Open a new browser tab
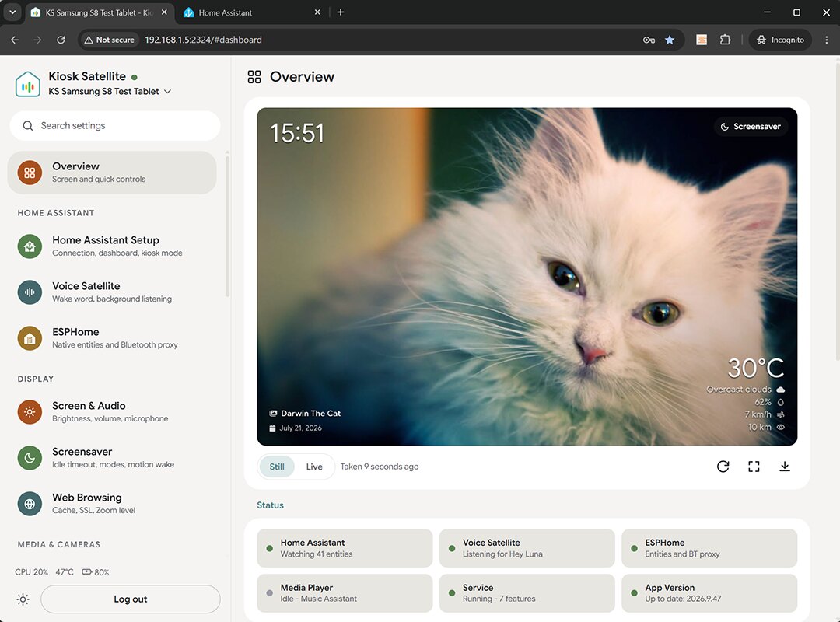This screenshot has width=840, height=622. (340, 12)
